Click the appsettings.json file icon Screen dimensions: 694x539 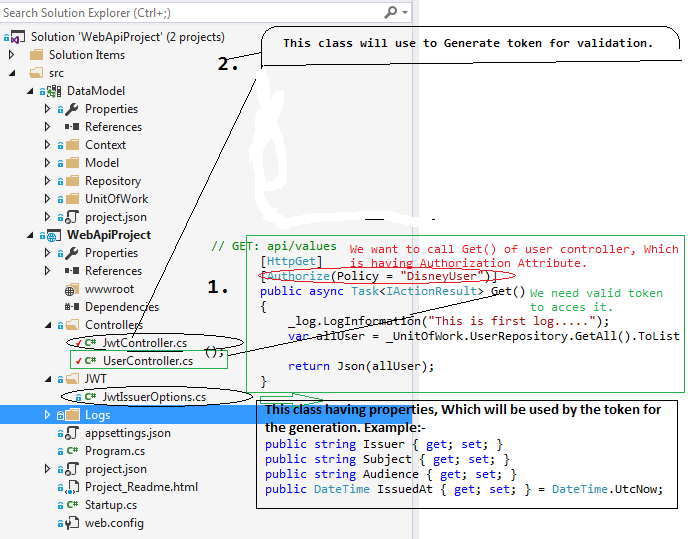(72, 433)
